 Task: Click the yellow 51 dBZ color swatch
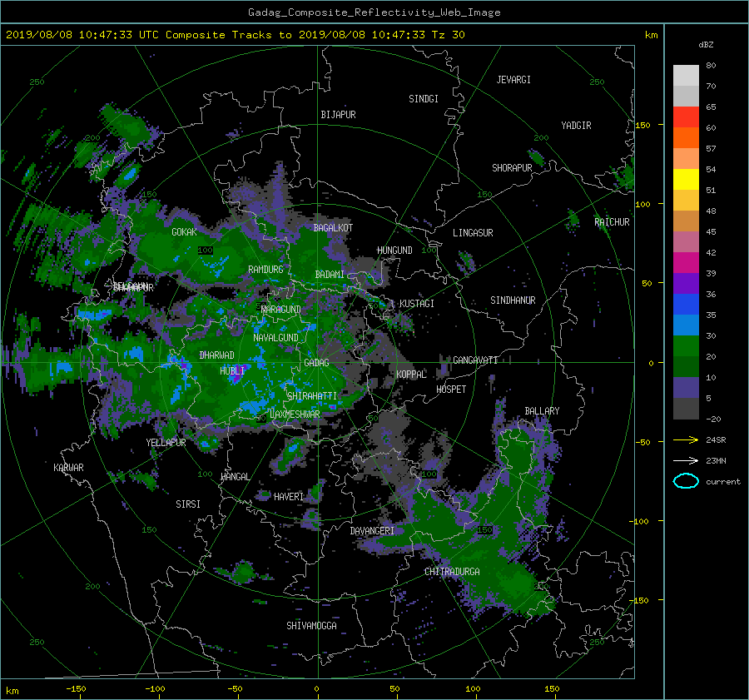pos(686,179)
